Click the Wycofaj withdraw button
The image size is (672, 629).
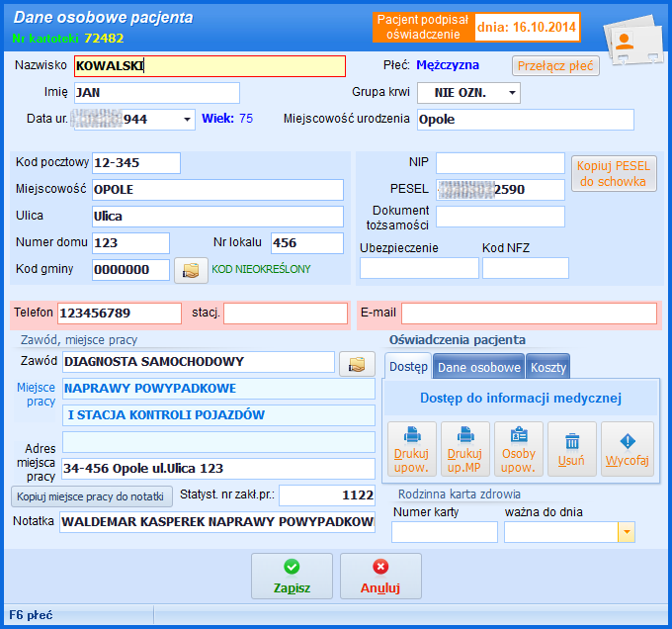pos(627,449)
